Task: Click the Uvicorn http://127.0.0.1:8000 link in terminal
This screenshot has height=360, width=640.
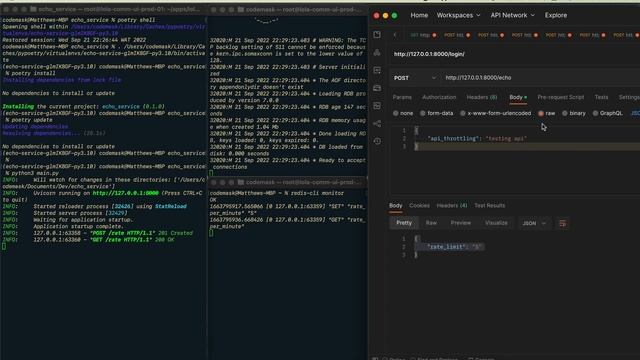Action: (125, 193)
